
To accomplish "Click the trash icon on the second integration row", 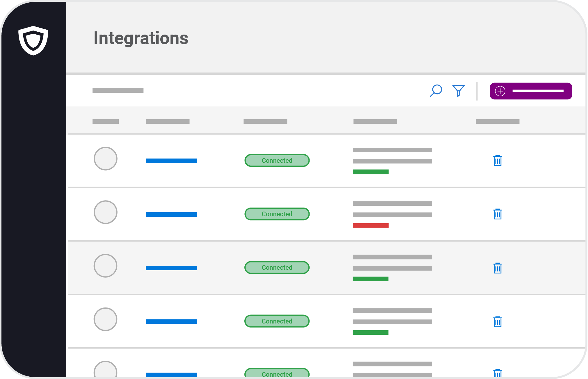I will tap(498, 214).
